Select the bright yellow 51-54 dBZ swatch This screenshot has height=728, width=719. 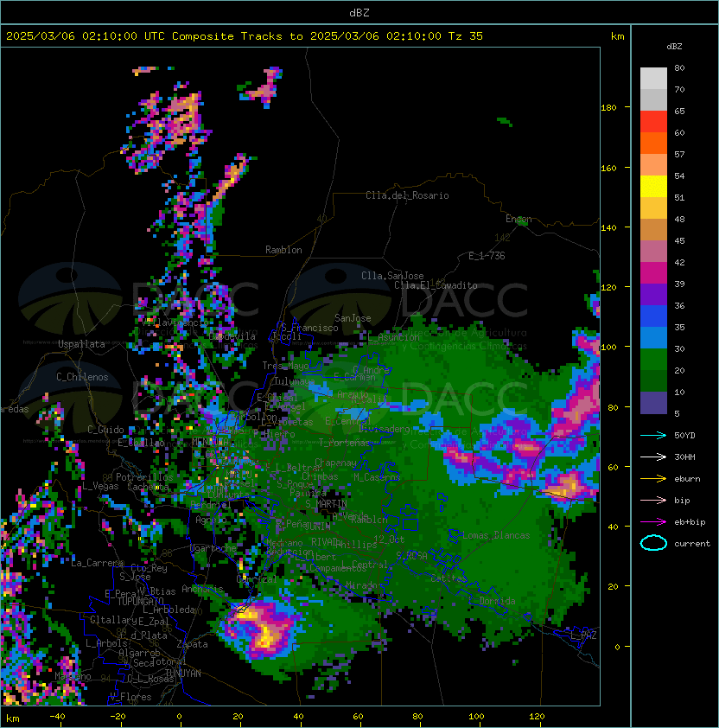(x=653, y=186)
